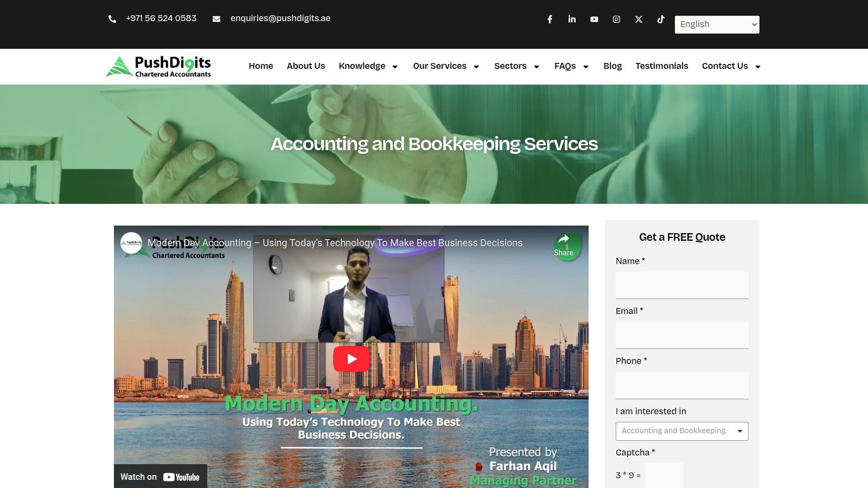Play the Modern Day Accounting video

point(351,359)
